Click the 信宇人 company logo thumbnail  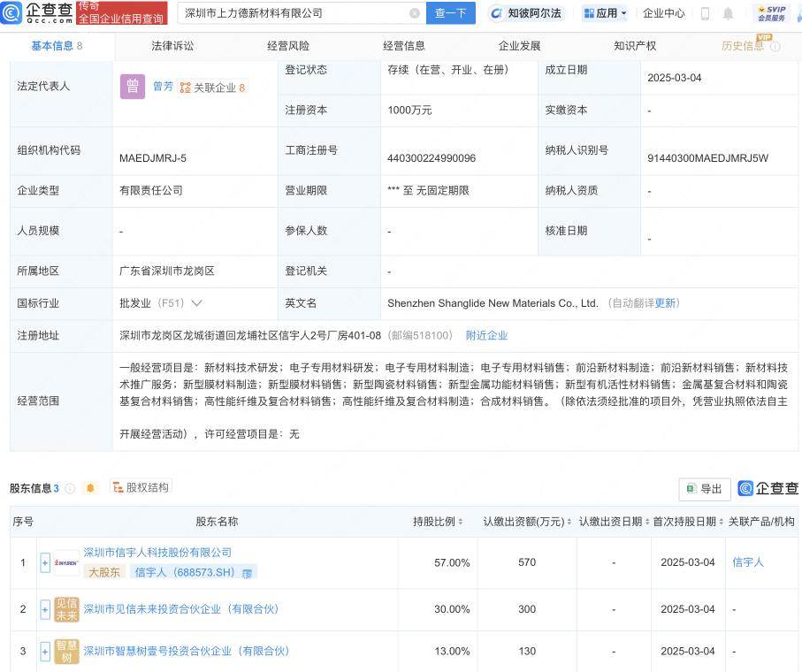66,562
